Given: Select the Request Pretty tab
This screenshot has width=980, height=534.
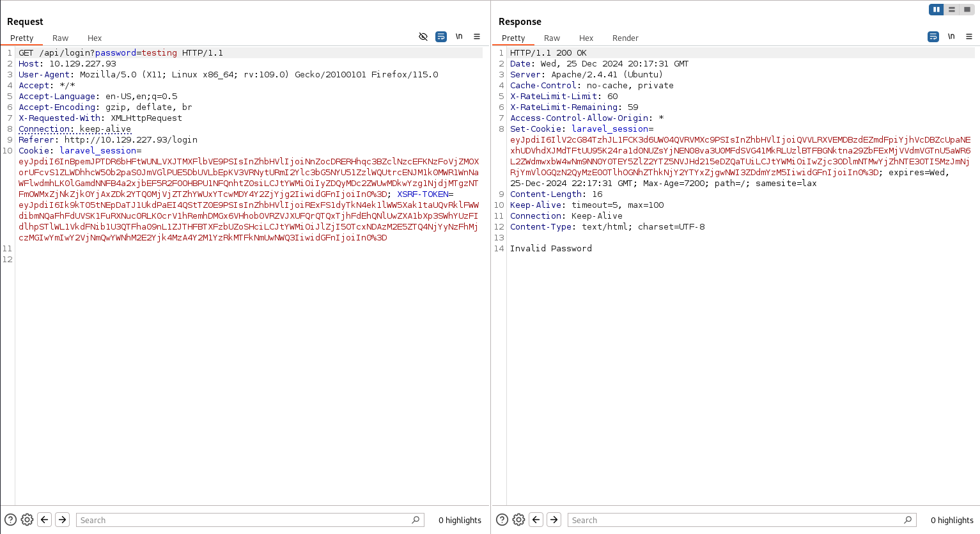Looking at the screenshot, I should 22,38.
